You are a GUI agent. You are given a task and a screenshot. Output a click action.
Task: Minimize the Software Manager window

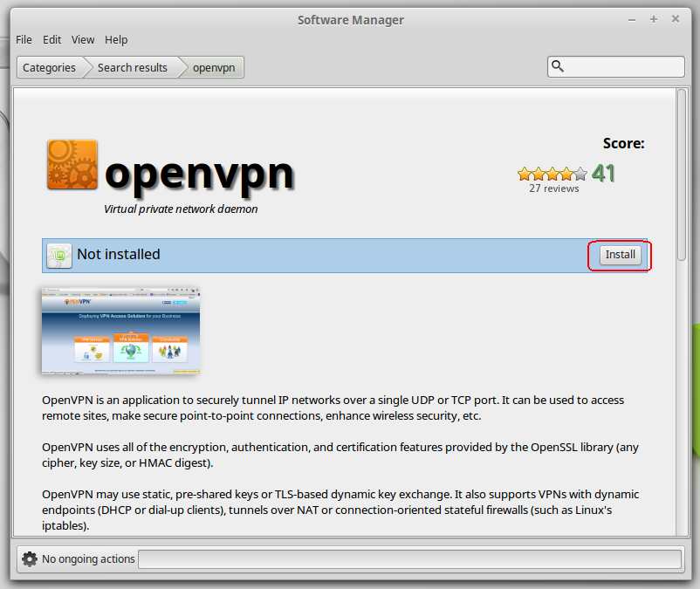pyautogui.click(x=632, y=19)
